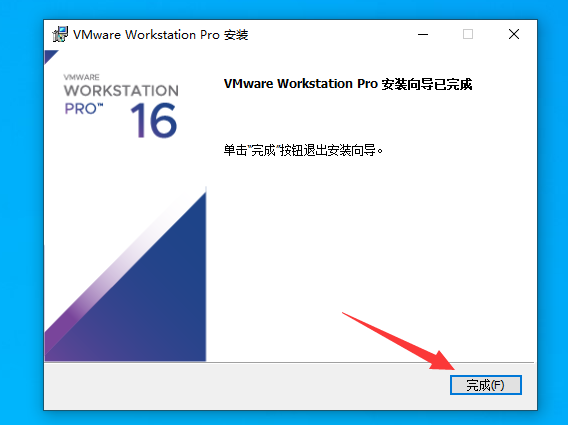Open the installer icon system menu

(x=60, y=34)
